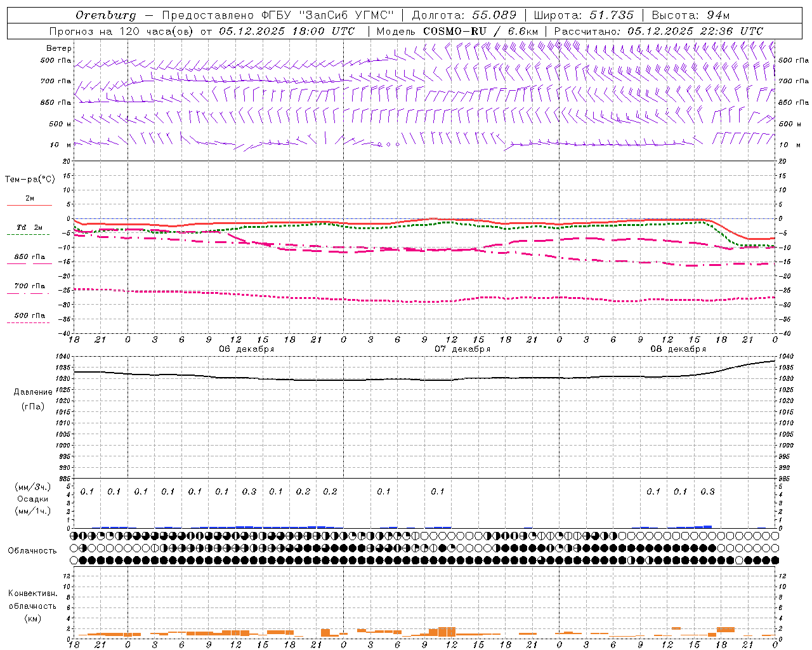Click the Давление panel label

33,392
